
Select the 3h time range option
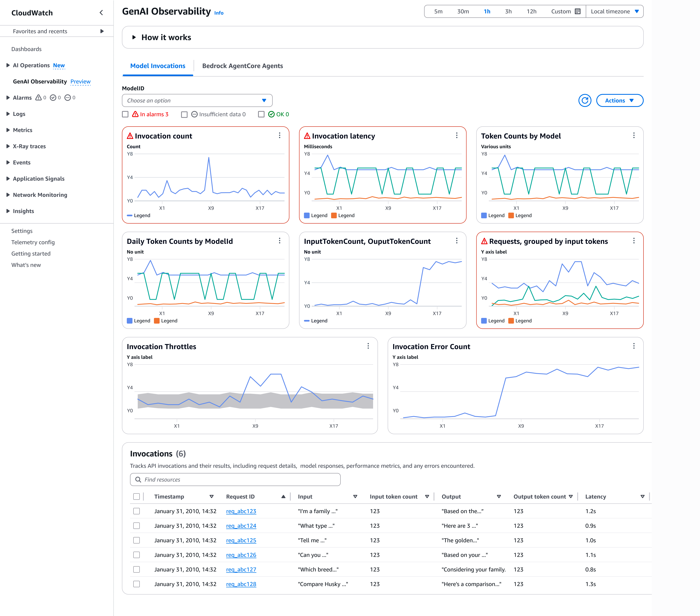[508, 11]
